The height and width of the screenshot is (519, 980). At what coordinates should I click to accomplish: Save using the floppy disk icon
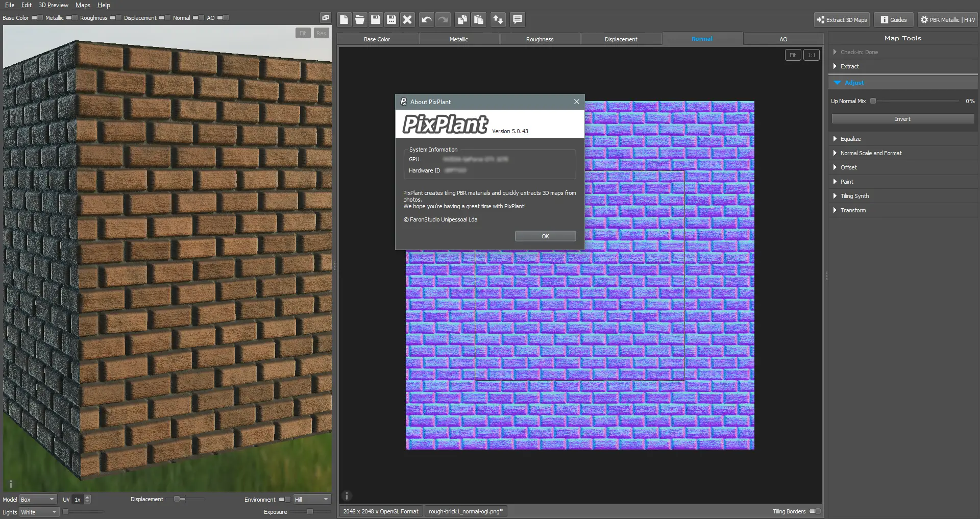coord(376,19)
